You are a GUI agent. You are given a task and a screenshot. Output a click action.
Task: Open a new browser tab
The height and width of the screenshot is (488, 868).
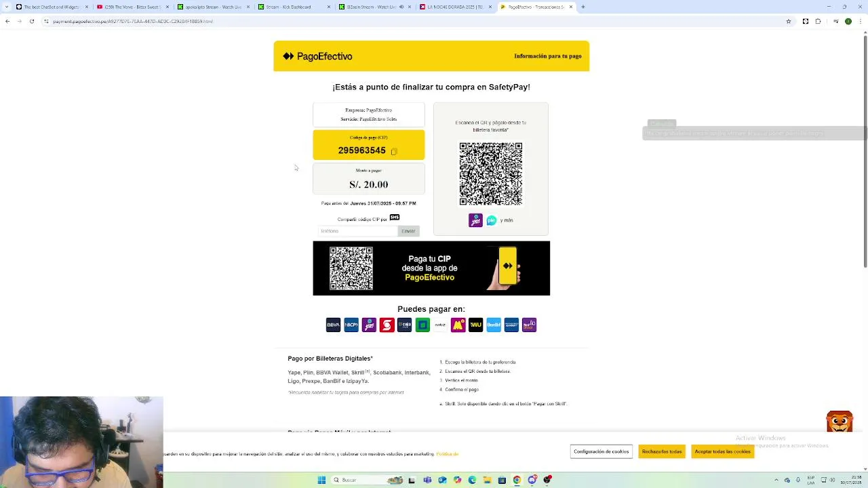(583, 7)
